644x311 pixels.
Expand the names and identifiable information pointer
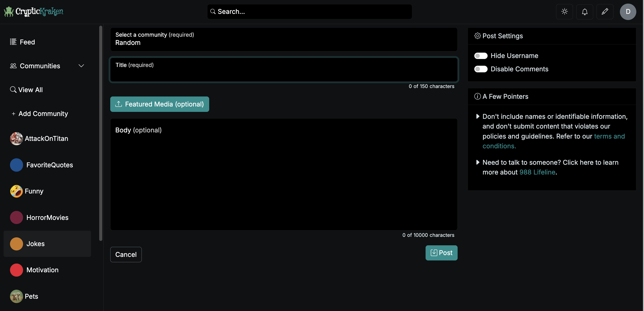(478, 116)
